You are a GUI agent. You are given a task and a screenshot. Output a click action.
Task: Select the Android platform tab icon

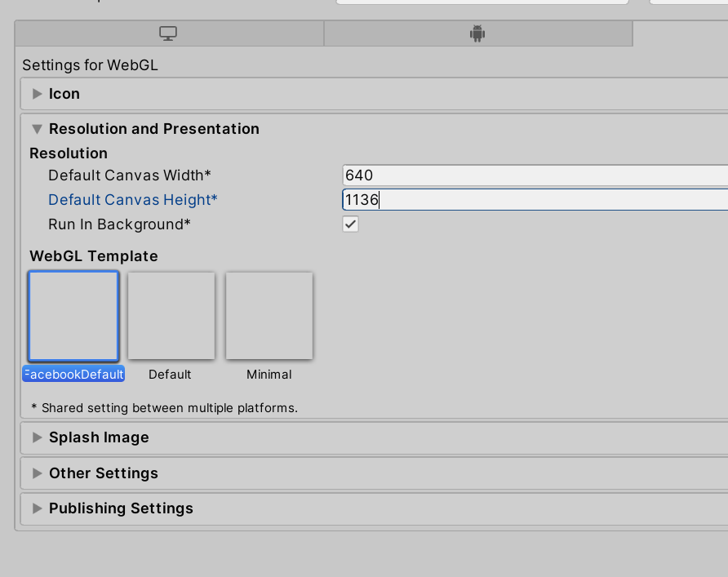click(477, 33)
